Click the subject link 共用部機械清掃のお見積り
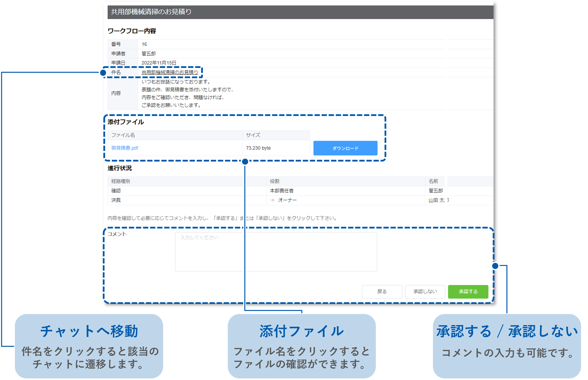 [x=170, y=72]
